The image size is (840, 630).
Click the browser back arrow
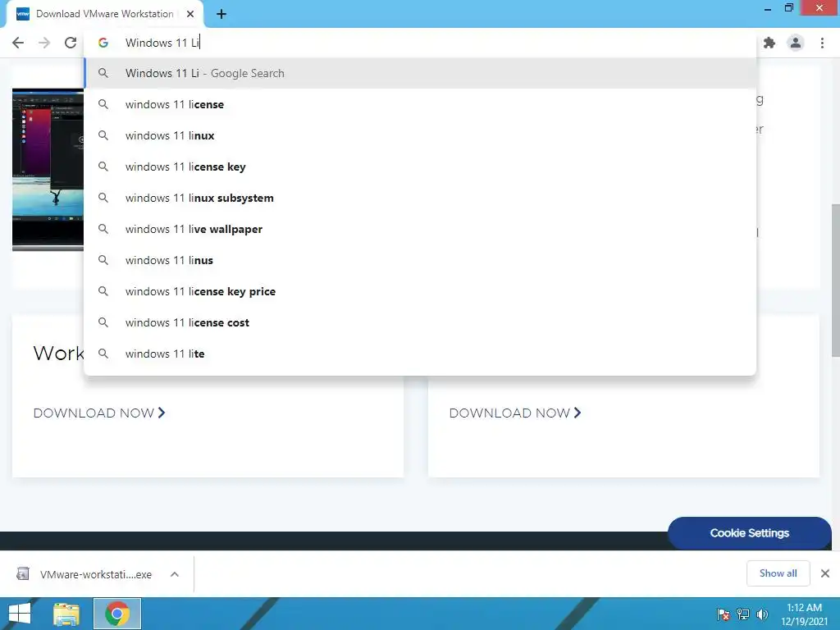(x=18, y=43)
